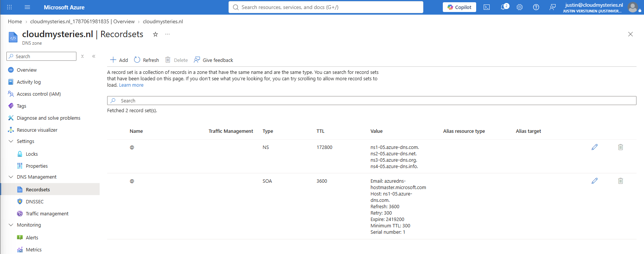Sort by the Name column header
The width and height of the screenshot is (644, 254).
(136, 131)
